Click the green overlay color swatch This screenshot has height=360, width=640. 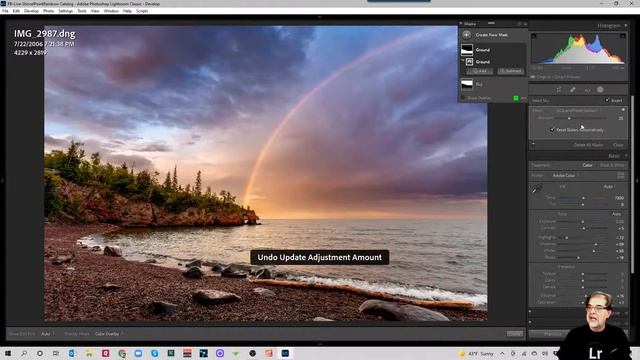[x=516, y=98]
